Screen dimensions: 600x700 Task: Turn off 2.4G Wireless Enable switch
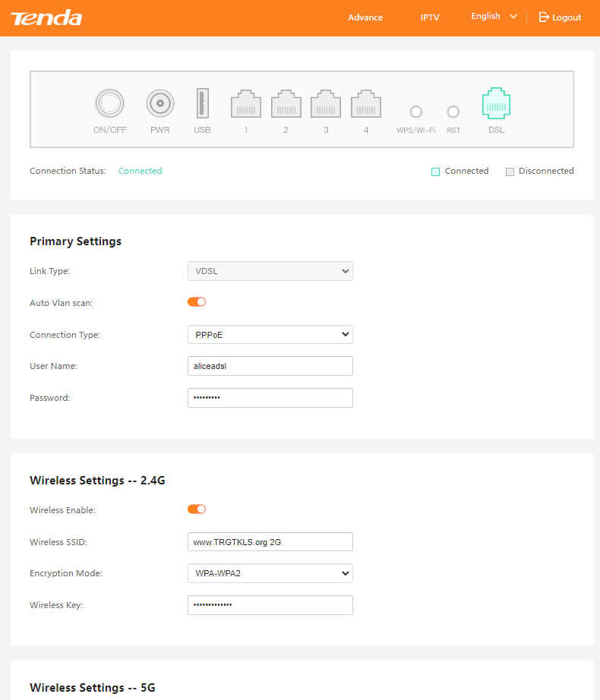197,509
